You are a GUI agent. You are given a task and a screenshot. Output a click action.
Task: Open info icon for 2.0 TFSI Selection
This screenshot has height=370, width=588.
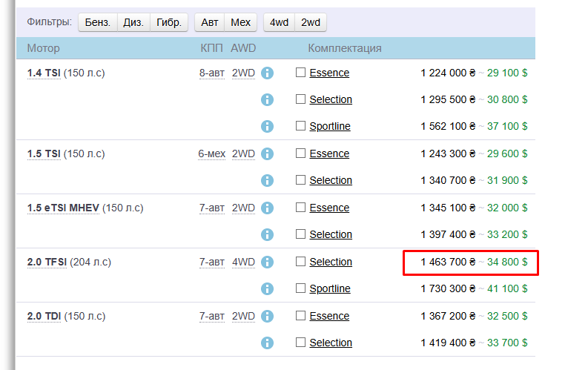(x=268, y=262)
